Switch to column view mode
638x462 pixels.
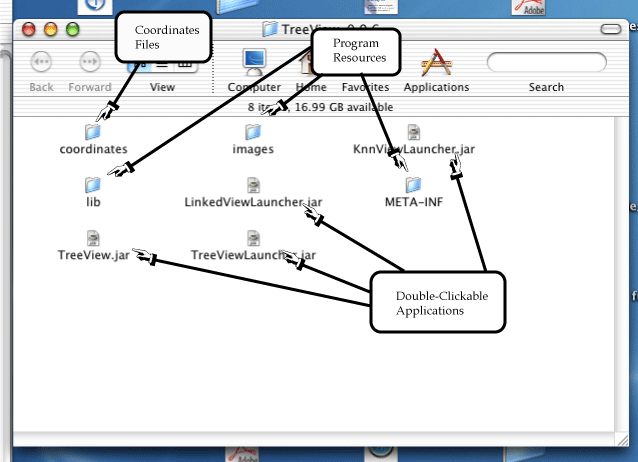(x=184, y=63)
